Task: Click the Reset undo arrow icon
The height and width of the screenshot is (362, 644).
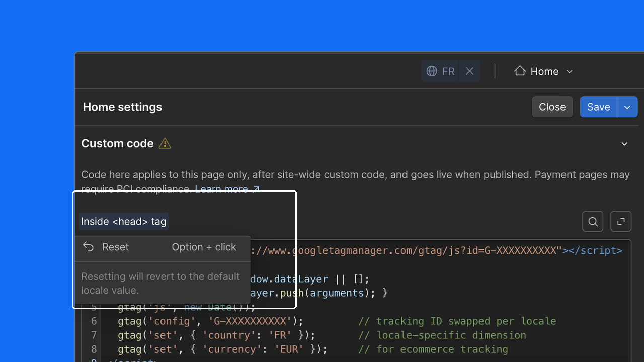Action: pos(89,247)
